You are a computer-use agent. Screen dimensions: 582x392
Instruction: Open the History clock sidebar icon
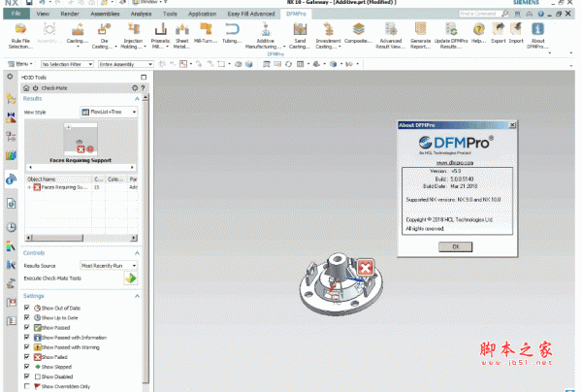pyautogui.click(x=11, y=227)
